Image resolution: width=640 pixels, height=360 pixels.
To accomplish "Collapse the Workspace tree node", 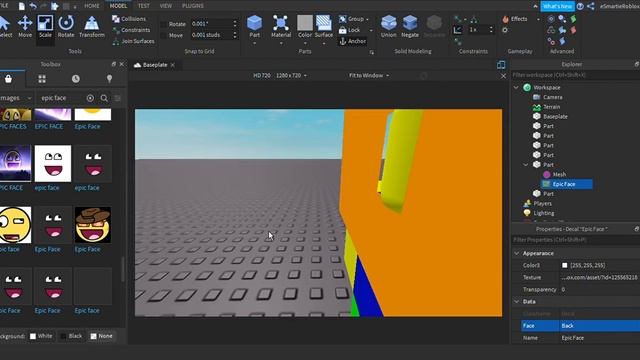I will (x=516, y=88).
